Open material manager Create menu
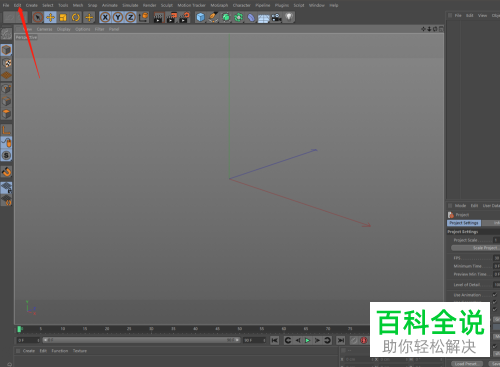The image size is (500, 367). click(x=29, y=351)
